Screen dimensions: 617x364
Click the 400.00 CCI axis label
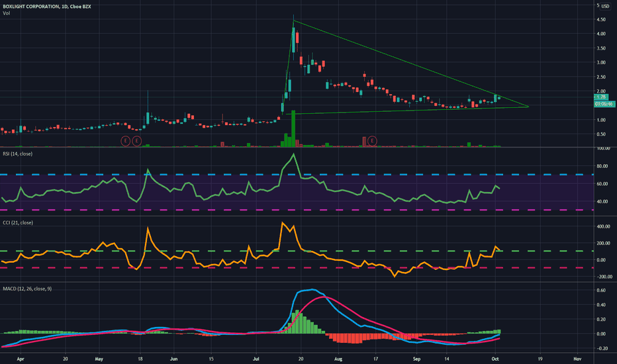coord(603,226)
